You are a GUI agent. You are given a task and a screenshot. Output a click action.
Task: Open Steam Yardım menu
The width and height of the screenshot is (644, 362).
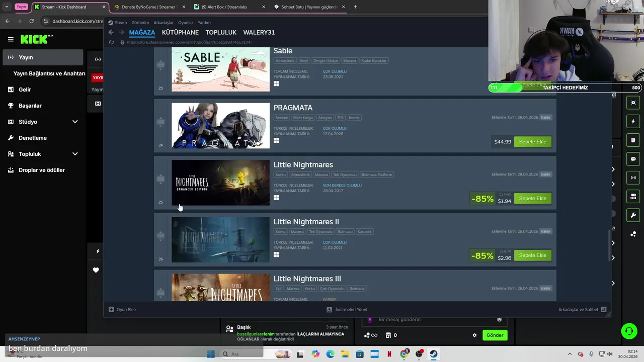204,23
